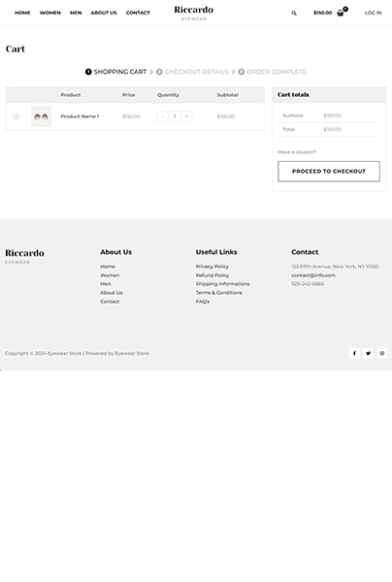Open the Product Name 1 thumbnail image
The height and width of the screenshot is (582, 392).
point(41,116)
